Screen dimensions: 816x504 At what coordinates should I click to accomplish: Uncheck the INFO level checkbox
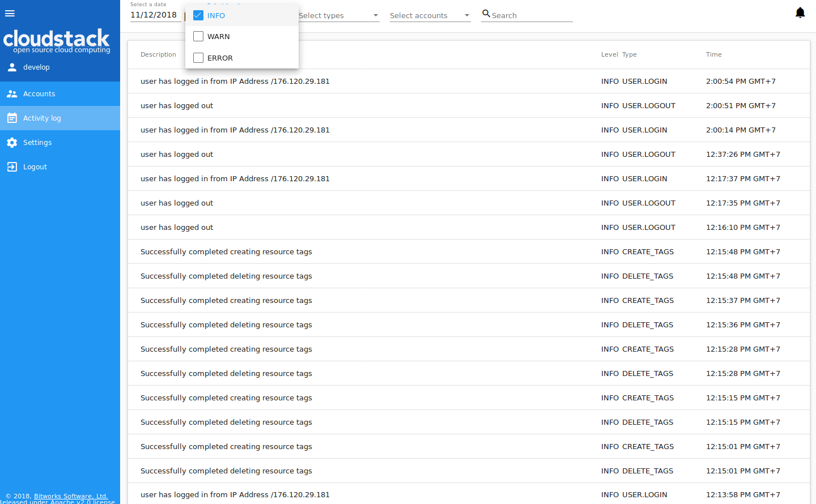click(198, 15)
